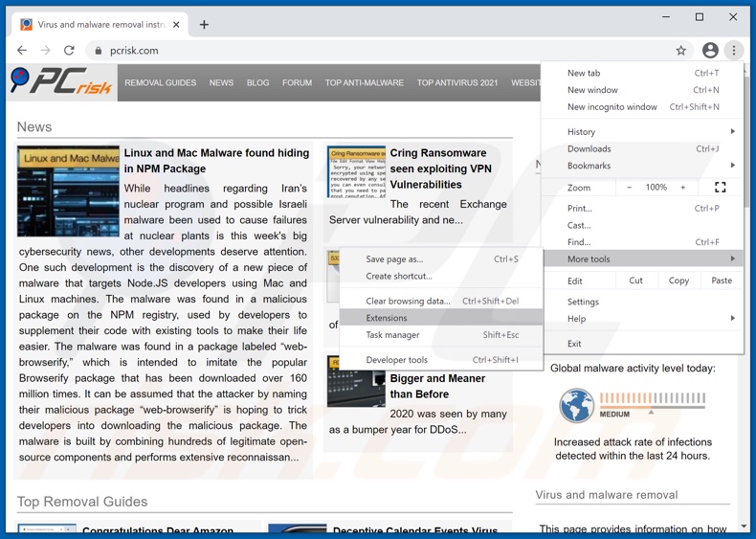Choose Clear browsing data option
The height and width of the screenshot is (539, 756).
pos(408,301)
